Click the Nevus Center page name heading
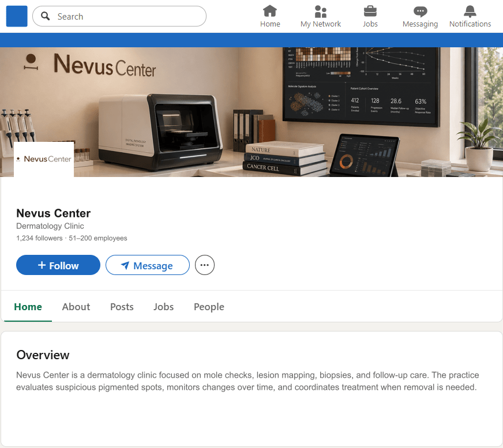Screen dimensions: 503x448 [x=53, y=213]
